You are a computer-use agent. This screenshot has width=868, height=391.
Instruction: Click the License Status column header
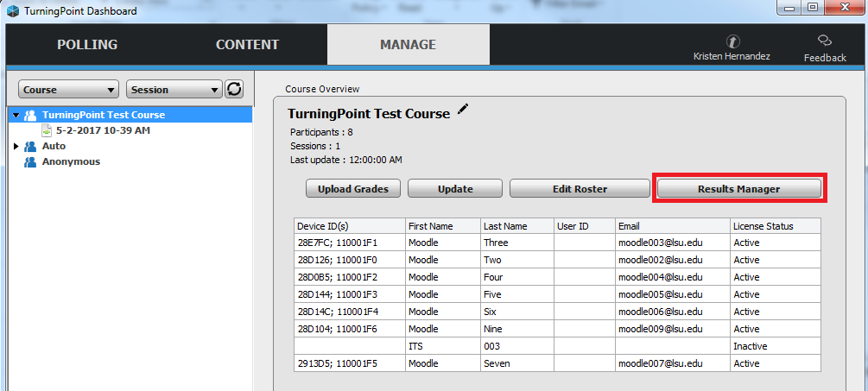[x=776, y=225]
